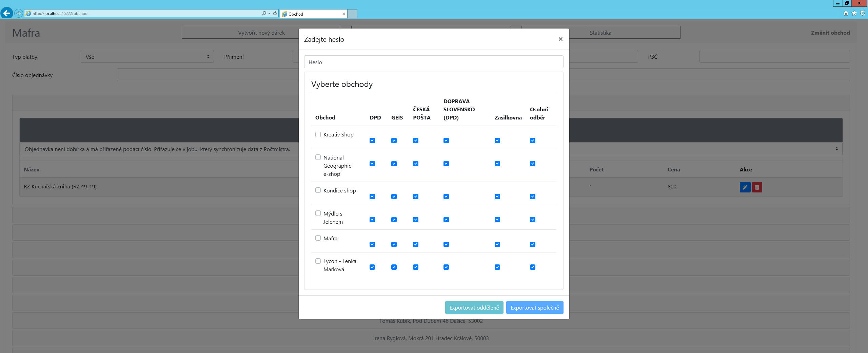This screenshot has height=353, width=868.
Task: Restore down the browser window
Action: coord(847,3)
